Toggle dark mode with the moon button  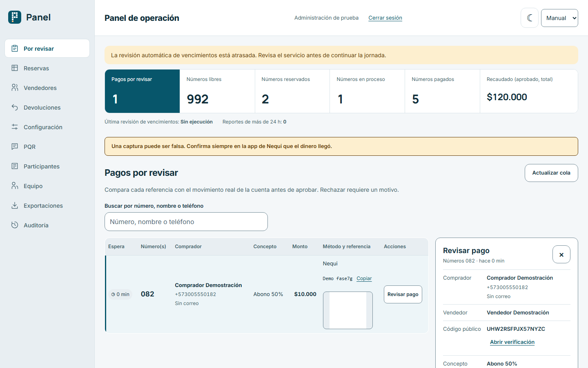point(530,18)
